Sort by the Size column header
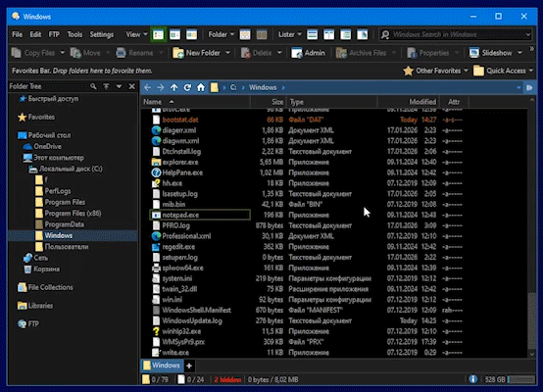 pyautogui.click(x=269, y=102)
